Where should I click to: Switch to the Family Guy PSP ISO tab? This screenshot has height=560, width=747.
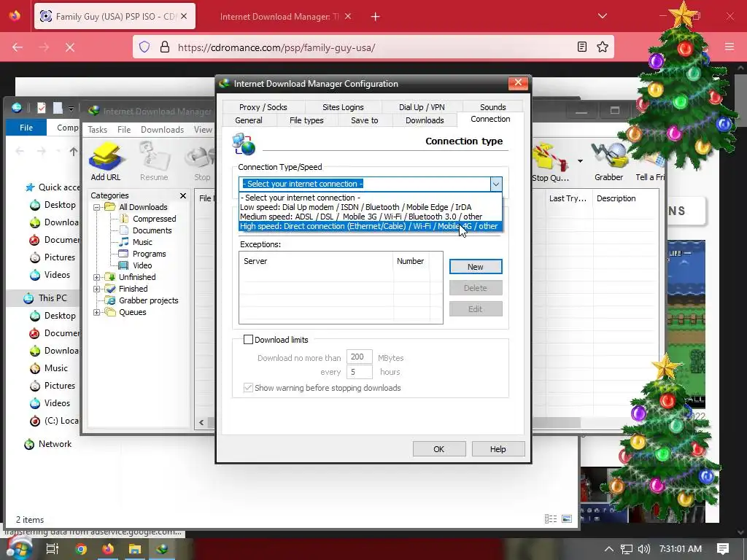coord(115,17)
